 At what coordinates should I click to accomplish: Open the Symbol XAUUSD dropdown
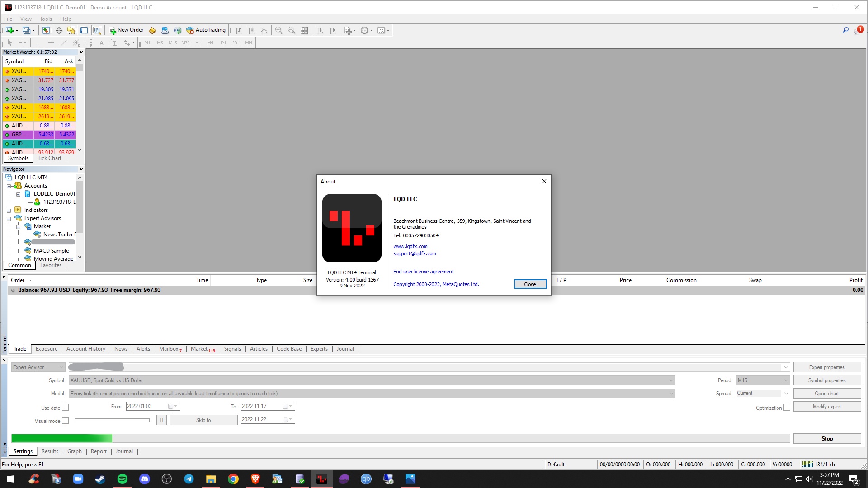click(x=372, y=380)
